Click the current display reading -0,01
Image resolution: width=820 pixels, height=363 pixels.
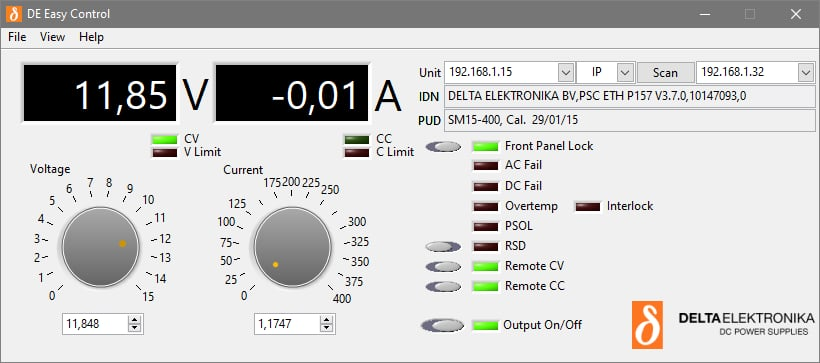292,93
